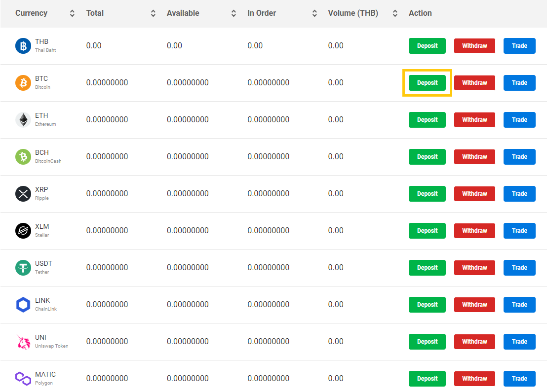The width and height of the screenshot is (547, 392).
Task: Sort table by Total column arrows
Action: click(x=153, y=13)
